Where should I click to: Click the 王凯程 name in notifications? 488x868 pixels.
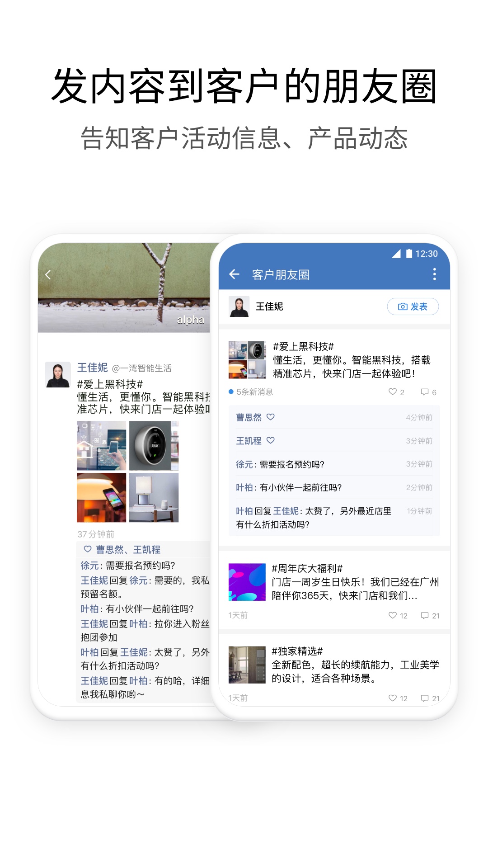pyautogui.click(x=249, y=441)
